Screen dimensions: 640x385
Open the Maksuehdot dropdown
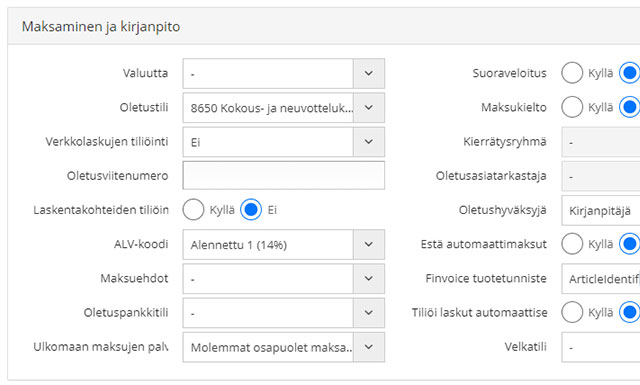[369, 279]
